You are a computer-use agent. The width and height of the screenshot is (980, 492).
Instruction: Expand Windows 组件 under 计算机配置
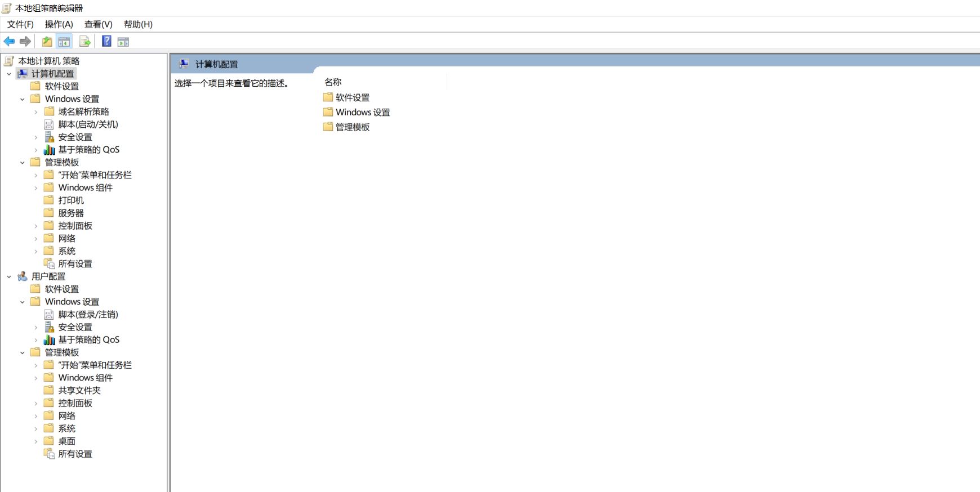click(36, 188)
